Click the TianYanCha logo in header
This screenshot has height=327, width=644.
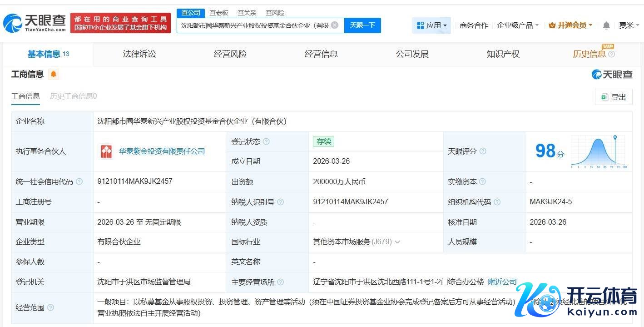(x=34, y=23)
